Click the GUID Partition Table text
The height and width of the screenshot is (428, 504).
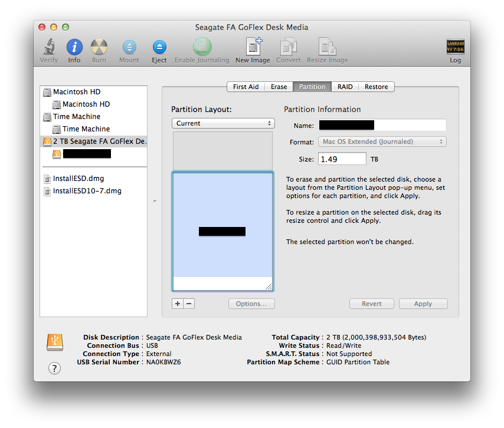click(x=358, y=362)
